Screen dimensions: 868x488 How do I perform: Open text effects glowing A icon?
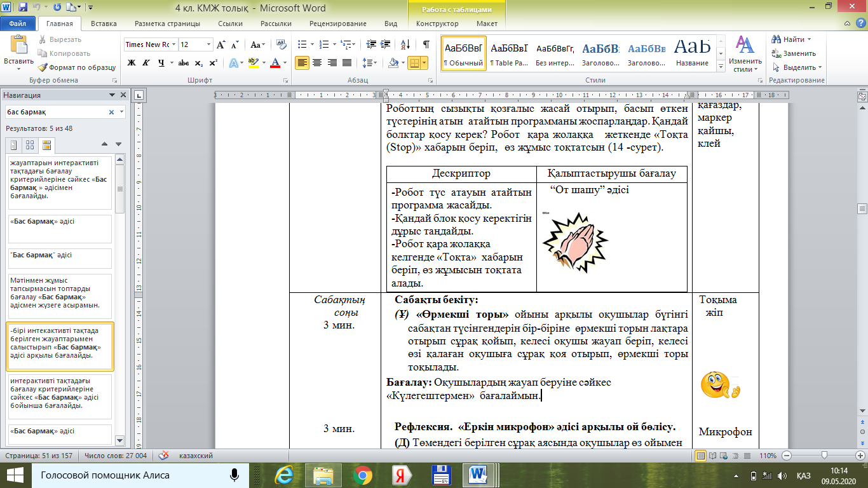234,63
